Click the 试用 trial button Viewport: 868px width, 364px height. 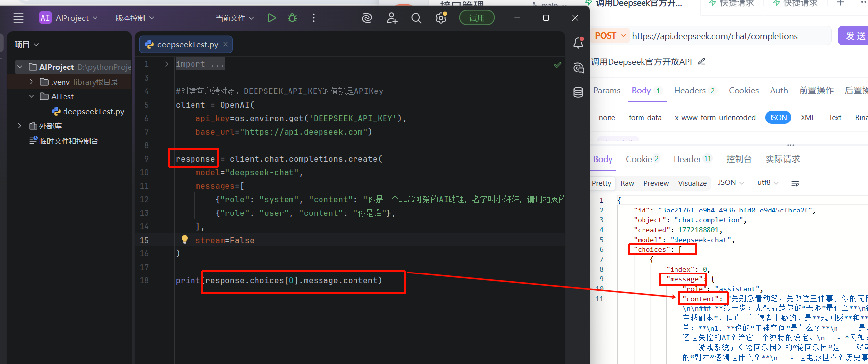(477, 18)
